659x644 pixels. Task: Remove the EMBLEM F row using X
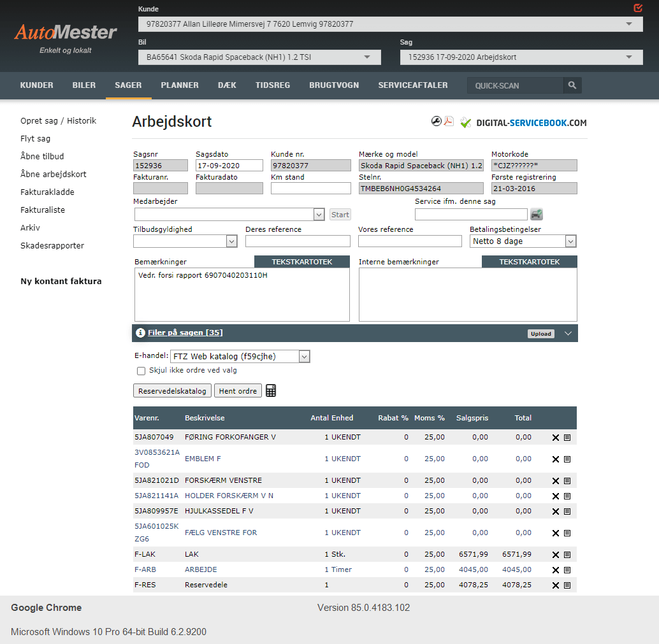click(x=555, y=459)
